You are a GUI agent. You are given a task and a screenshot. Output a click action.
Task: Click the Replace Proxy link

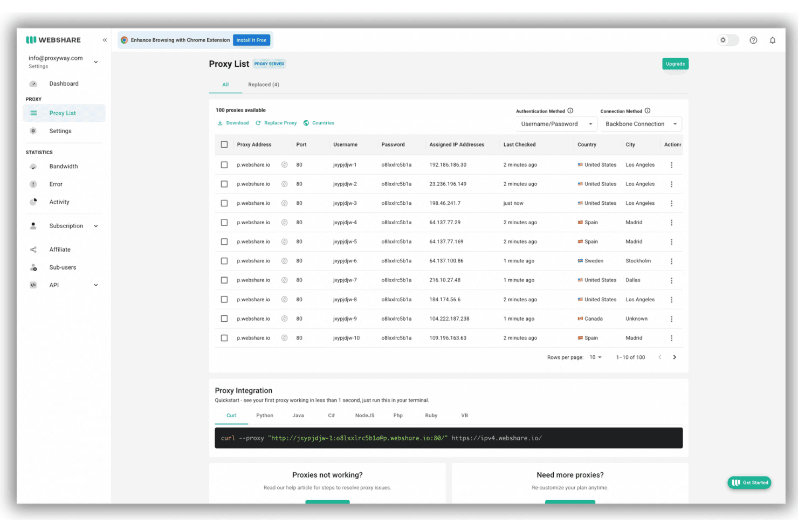(276, 123)
